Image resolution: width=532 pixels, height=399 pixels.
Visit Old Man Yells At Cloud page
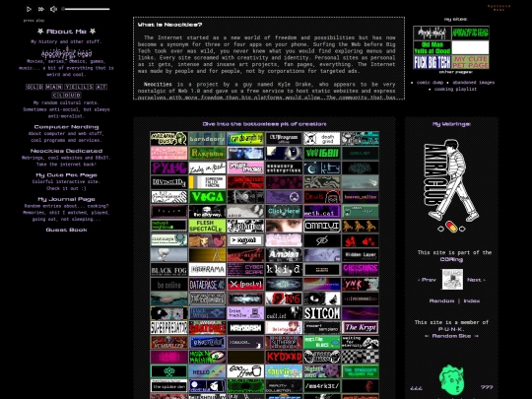[67, 91]
